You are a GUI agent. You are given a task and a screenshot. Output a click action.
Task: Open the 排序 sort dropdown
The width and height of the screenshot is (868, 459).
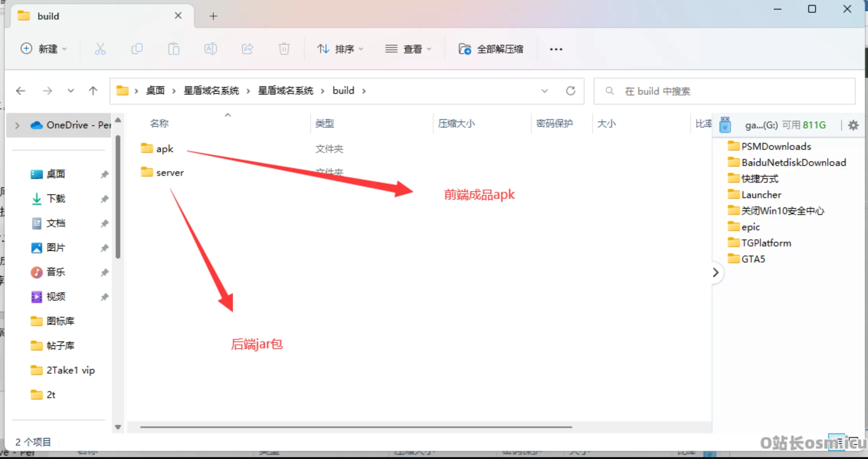click(340, 49)
